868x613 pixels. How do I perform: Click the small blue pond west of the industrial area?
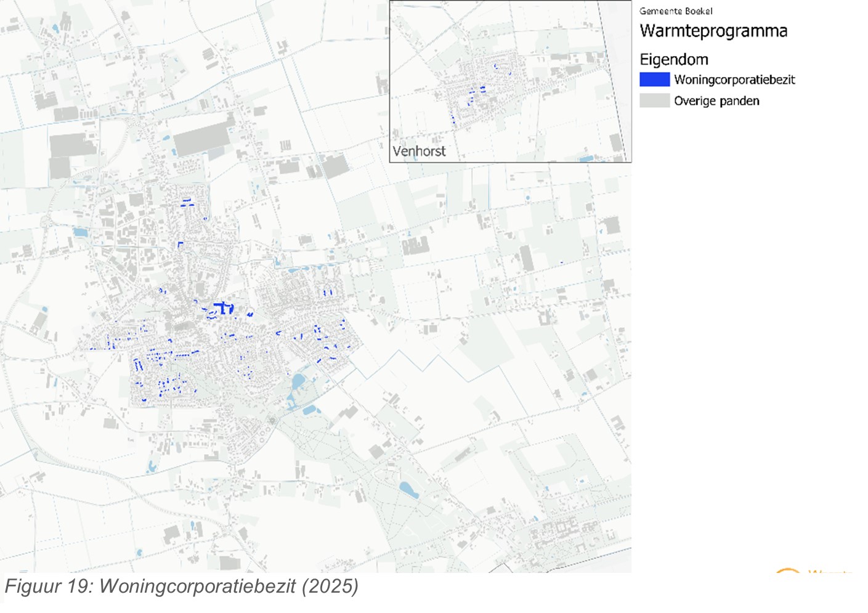[80, 232]
